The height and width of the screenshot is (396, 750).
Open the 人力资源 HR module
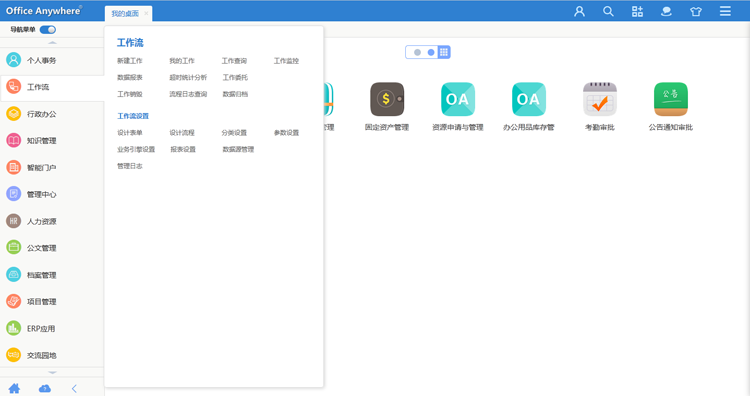(x=52, y=221)
